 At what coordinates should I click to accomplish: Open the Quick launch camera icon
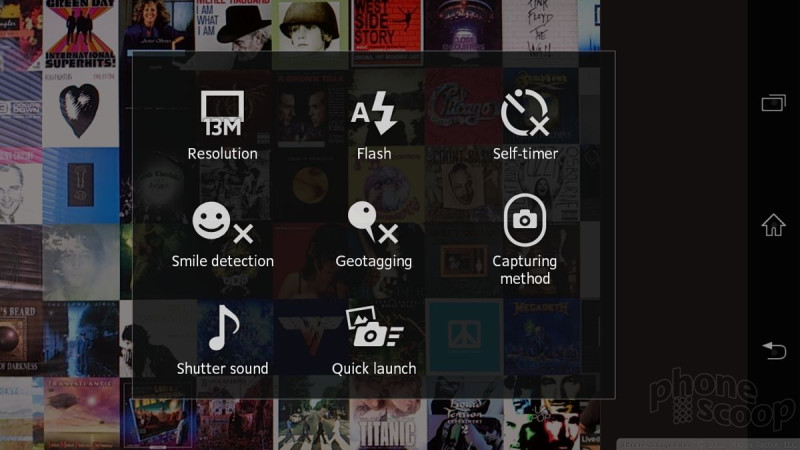tap(374, 327)
